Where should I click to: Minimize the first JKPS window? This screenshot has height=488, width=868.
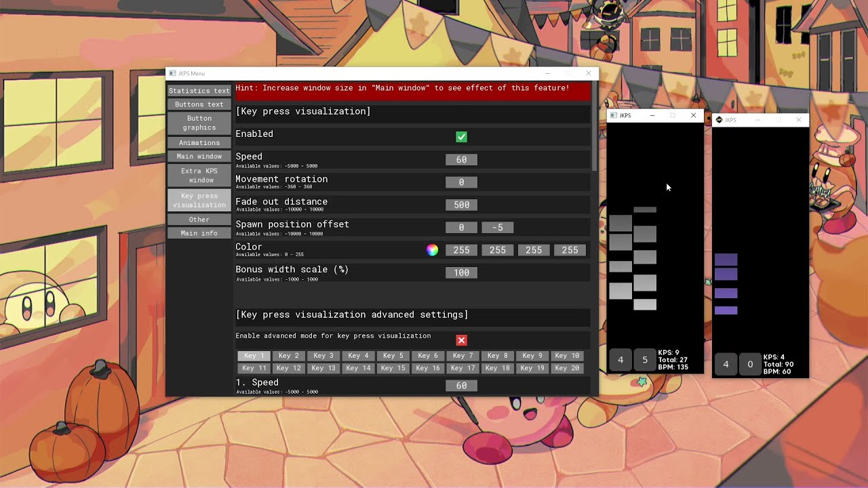pos(652,116)
